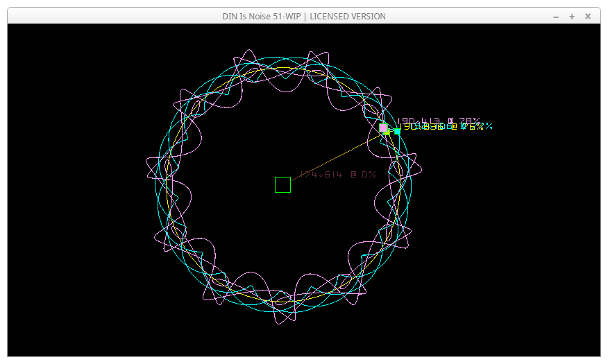608x364 pixels.
Task: Minimize the DIN Is Noise window
Action: [x=556, y=16]
